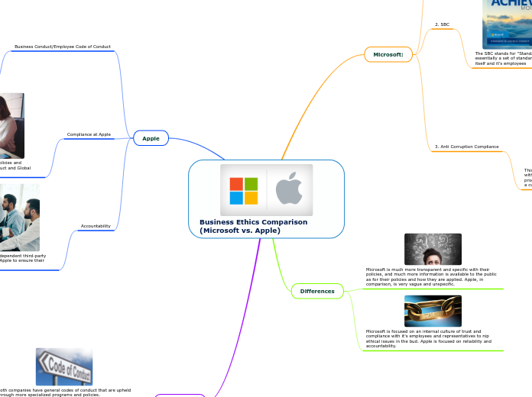Click the 'Compliance at Apple' subtopic
Viewport: 532px width, 397px height.
[89, 134]
